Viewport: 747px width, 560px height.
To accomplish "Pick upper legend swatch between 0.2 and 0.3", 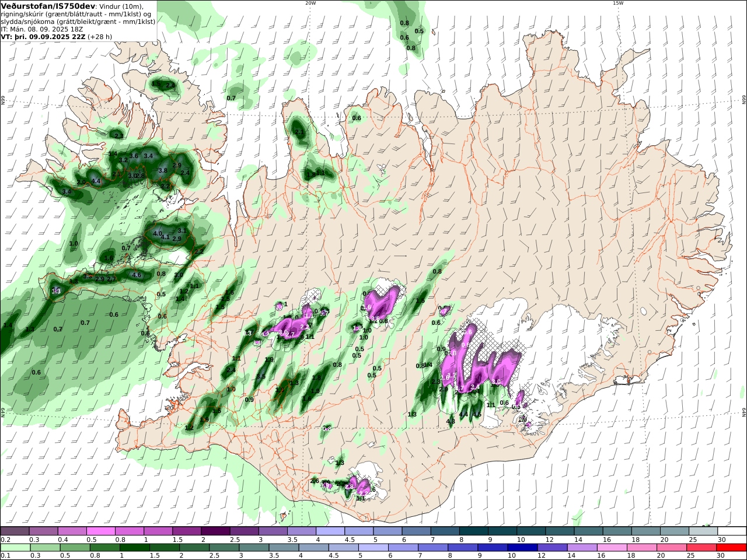I will (x=15, y=531).
